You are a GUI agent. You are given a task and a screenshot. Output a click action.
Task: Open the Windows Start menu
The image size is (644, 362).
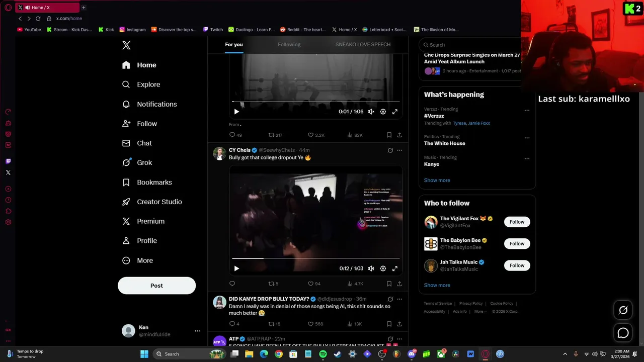click(x=144, y=354)
